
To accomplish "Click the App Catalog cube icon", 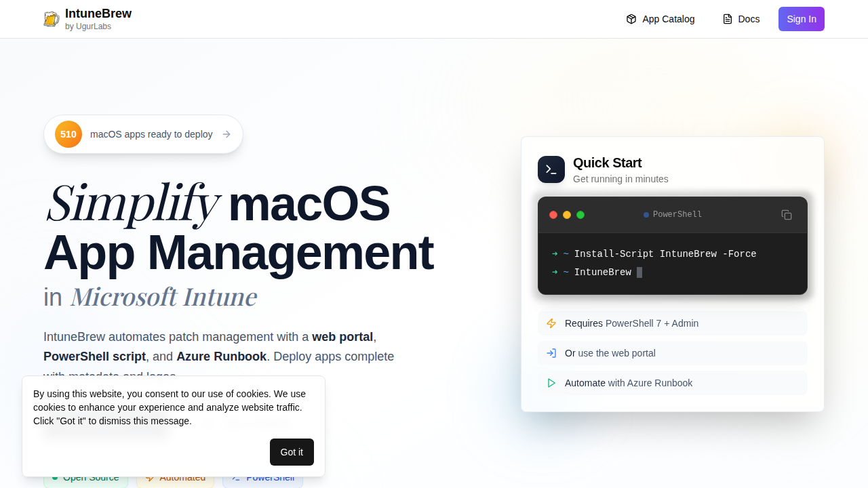I will 631,19.
